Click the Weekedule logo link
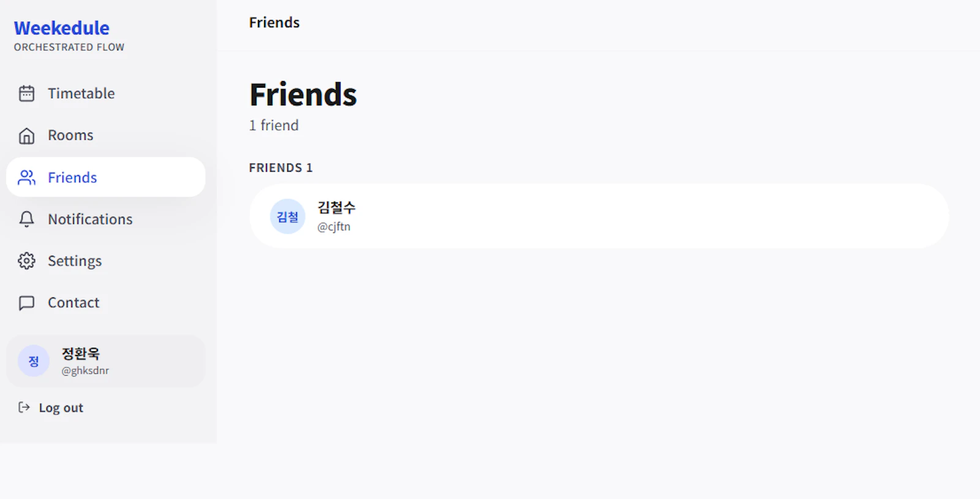 (62, 28)
